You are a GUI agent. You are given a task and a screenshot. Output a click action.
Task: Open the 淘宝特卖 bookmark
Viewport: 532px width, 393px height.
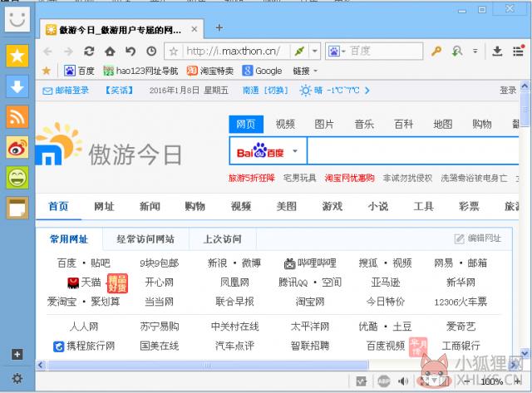click(x=210, y=71)
